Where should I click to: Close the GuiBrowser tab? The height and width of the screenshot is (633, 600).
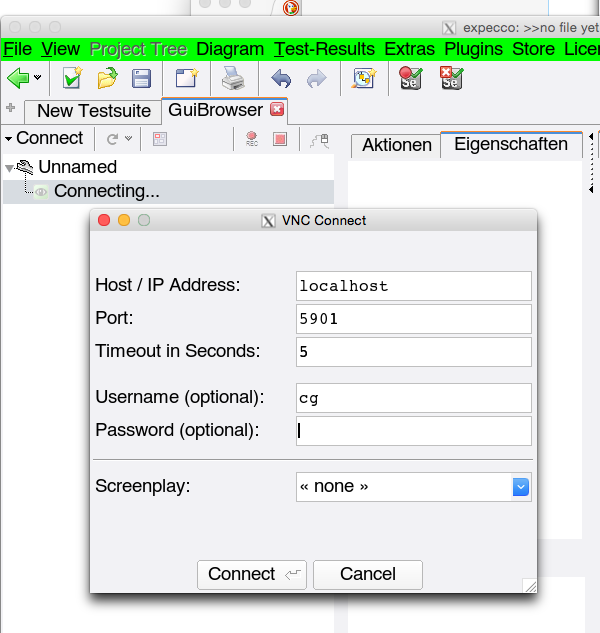[277, 110]
